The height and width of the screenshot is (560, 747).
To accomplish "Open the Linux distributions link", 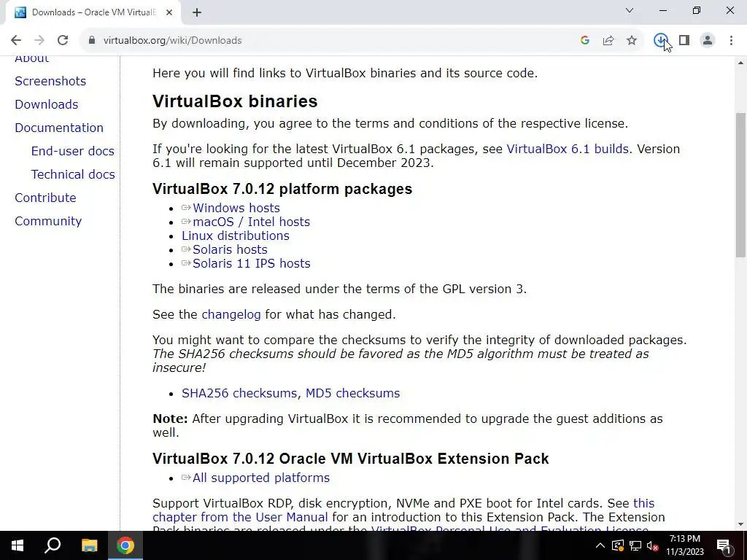I will (236, 236).
